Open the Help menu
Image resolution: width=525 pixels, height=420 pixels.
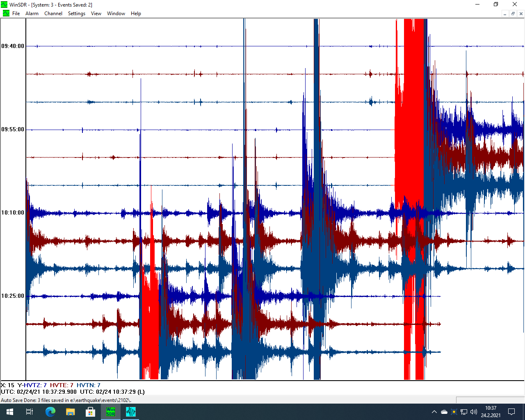(x=136, y=14)
